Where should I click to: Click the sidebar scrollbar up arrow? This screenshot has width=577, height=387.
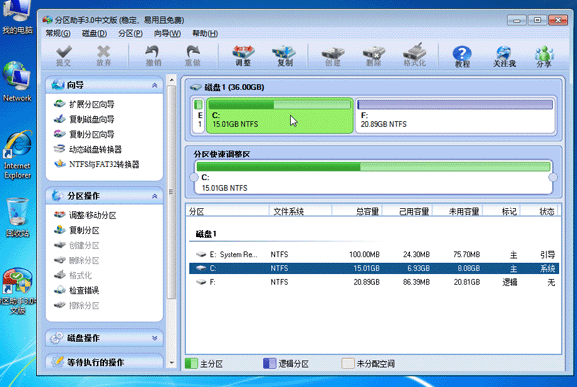(x=171, y=79)
